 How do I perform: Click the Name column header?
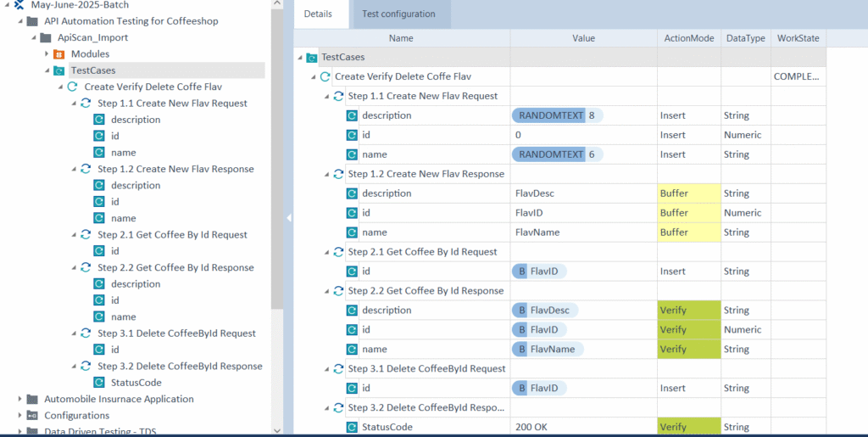[x=401, y=38]
